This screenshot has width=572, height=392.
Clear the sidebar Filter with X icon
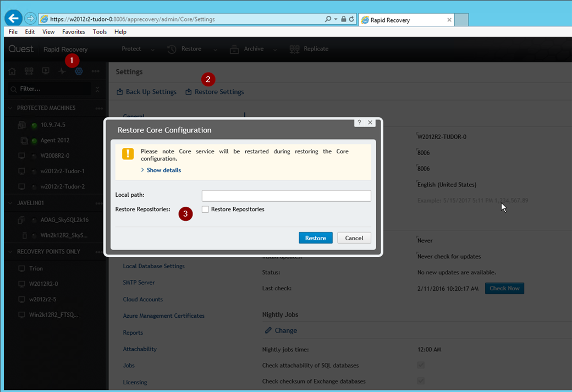click(x=97, y=89)
